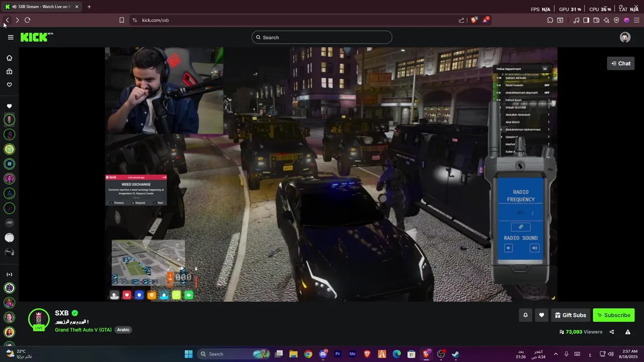Open the Brave playlist music note icon
Screen dimensions: 644x362
click(576, 20)
